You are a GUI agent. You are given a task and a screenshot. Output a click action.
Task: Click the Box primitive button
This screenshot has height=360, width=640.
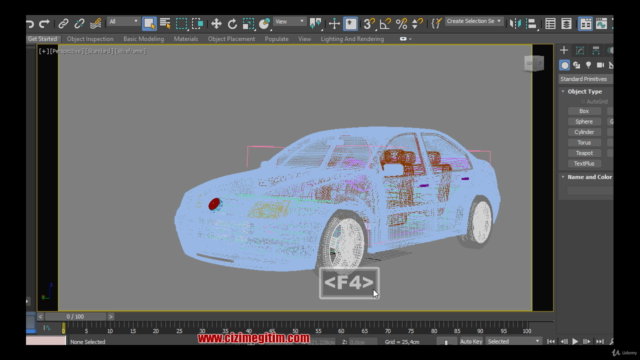[584, 111]
